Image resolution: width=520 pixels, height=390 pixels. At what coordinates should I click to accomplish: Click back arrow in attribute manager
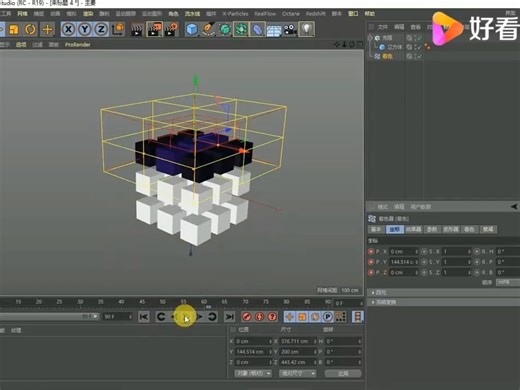point(514,207)
